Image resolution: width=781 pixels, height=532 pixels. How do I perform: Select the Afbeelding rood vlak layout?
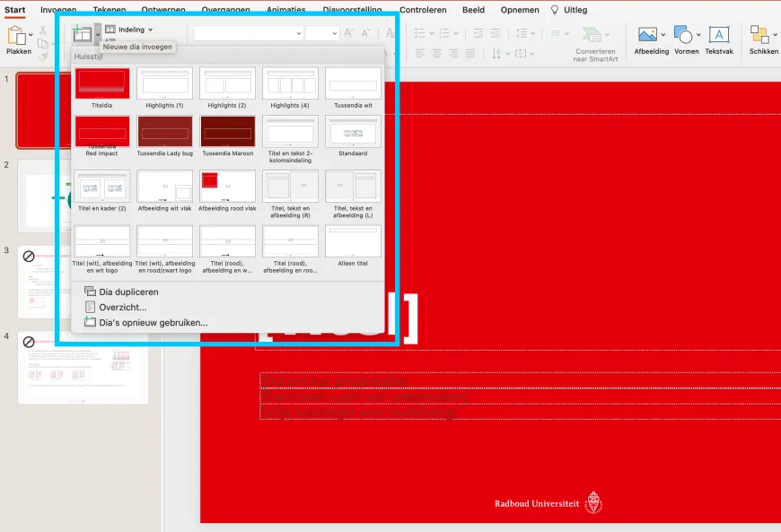(228, 186)
